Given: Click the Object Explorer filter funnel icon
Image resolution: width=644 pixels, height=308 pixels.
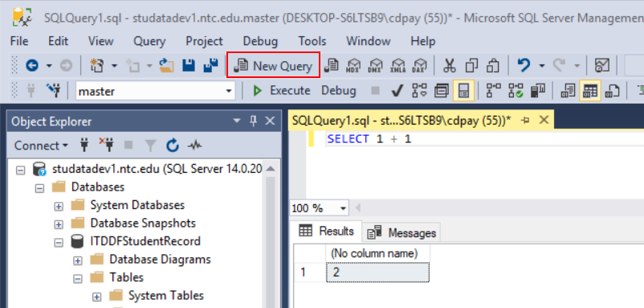Looking at the screenshot, I should coord(151,146).
